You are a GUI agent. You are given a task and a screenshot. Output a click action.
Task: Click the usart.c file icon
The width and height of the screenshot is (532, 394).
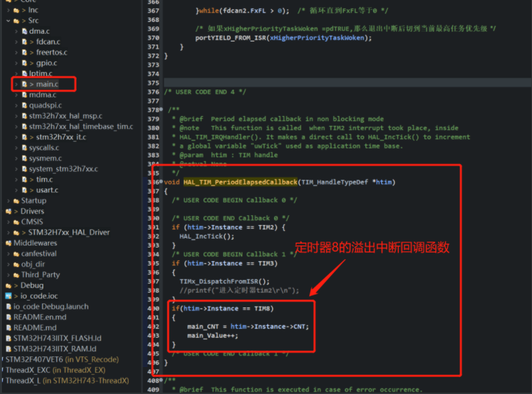tap(25, 190)
